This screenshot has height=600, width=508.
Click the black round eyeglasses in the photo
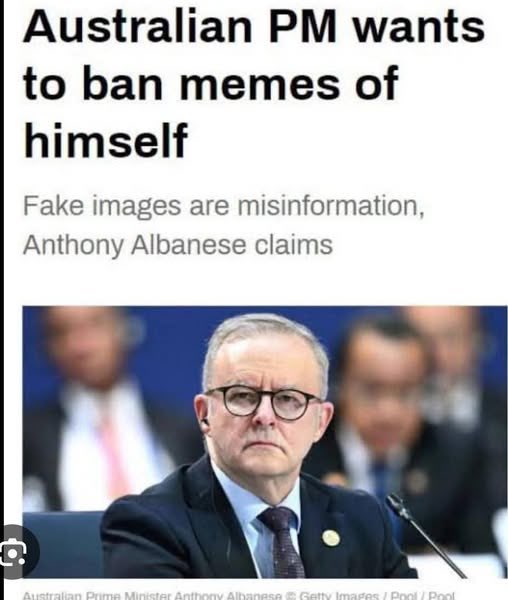tap(263, 403)
